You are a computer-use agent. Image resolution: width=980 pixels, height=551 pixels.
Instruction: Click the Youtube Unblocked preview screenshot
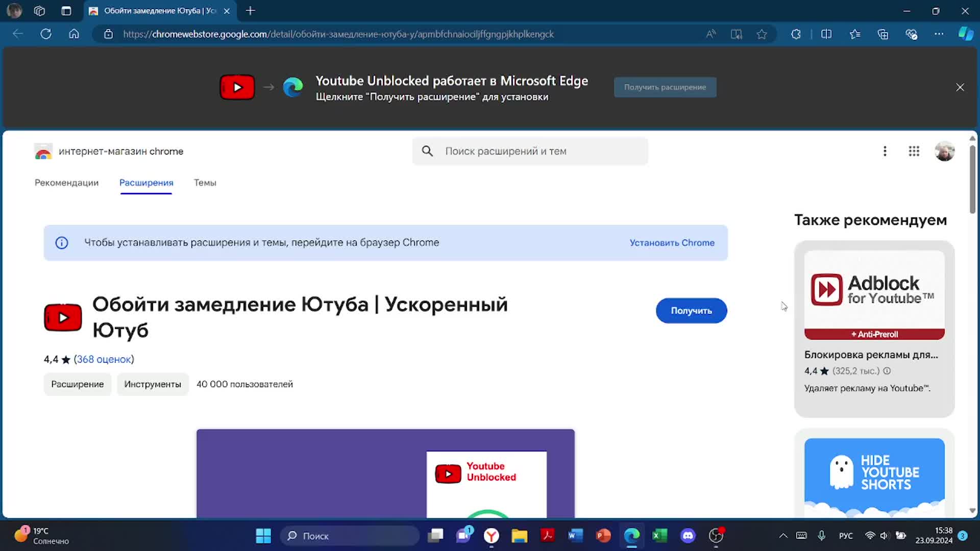385,473
